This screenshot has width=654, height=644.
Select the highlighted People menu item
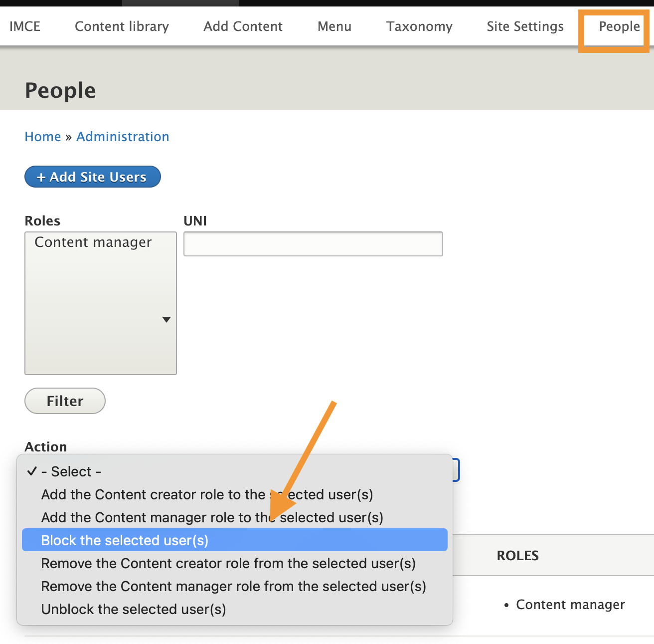click(620, 26)
